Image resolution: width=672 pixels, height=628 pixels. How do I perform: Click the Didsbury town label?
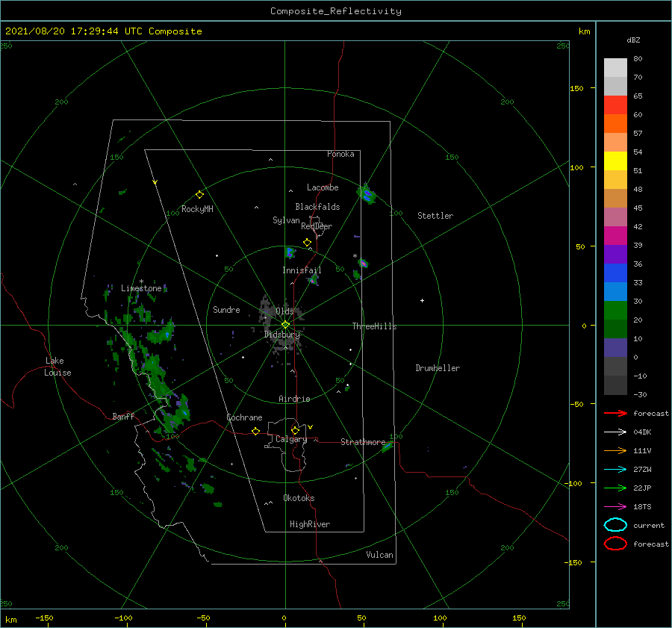282,335
